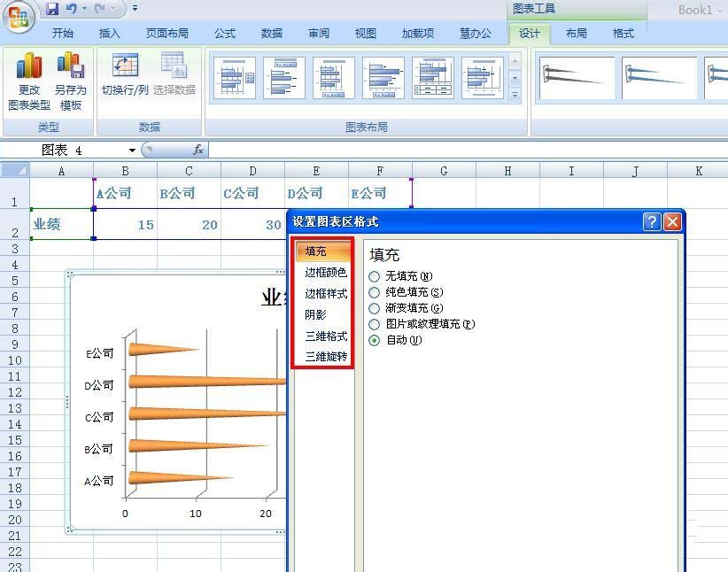728x572 pixels.
Task: Select the 无填充 radio option
Action: point(375,276)
